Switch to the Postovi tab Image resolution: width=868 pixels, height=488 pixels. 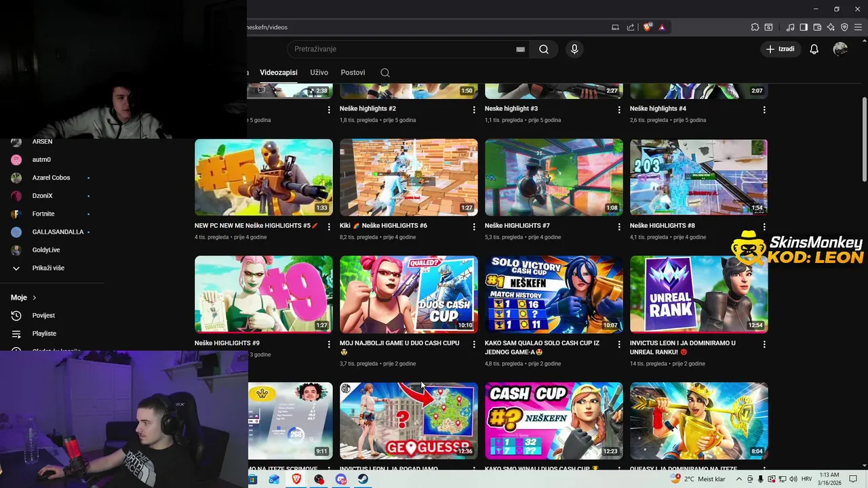353,73
